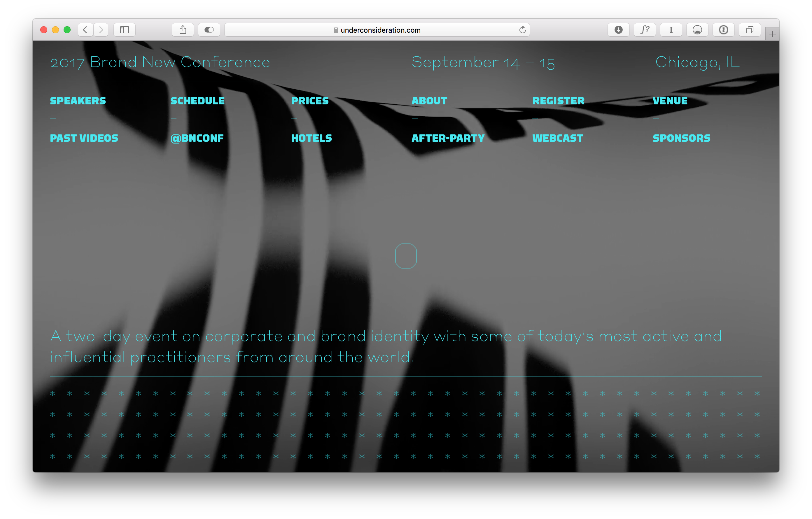Screen dimensions: 812x519
Task: Show the Safari sidebar panel
Action: (x=125, y=30)
